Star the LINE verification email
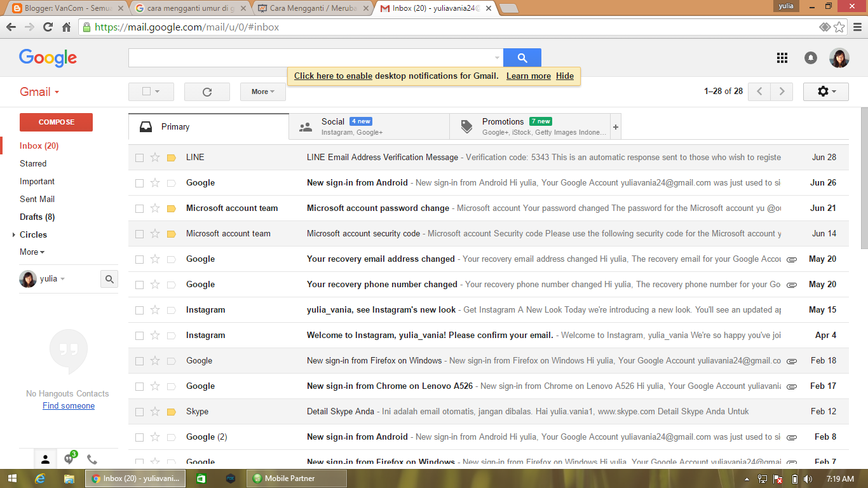Viewport: 868px width, 488px height. [x=155, y=158]
